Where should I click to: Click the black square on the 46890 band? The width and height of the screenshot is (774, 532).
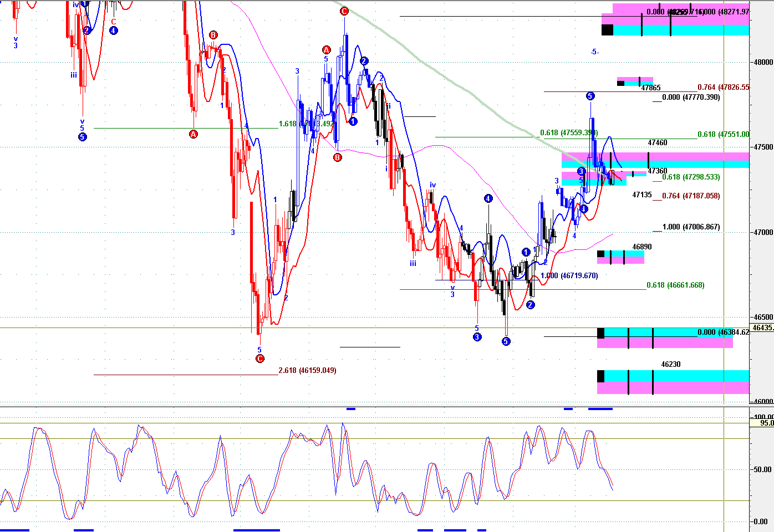coord(600,254)
